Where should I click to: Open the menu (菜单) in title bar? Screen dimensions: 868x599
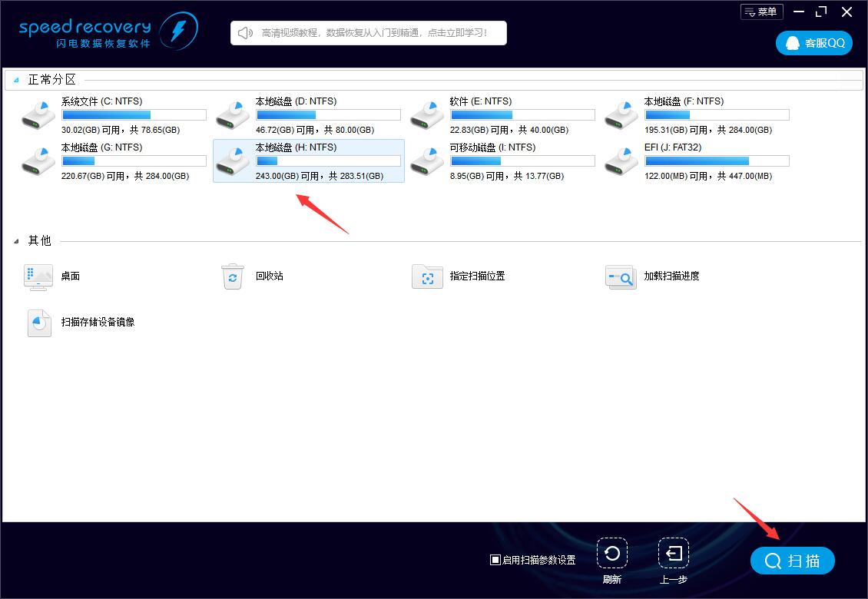(761, 12)
